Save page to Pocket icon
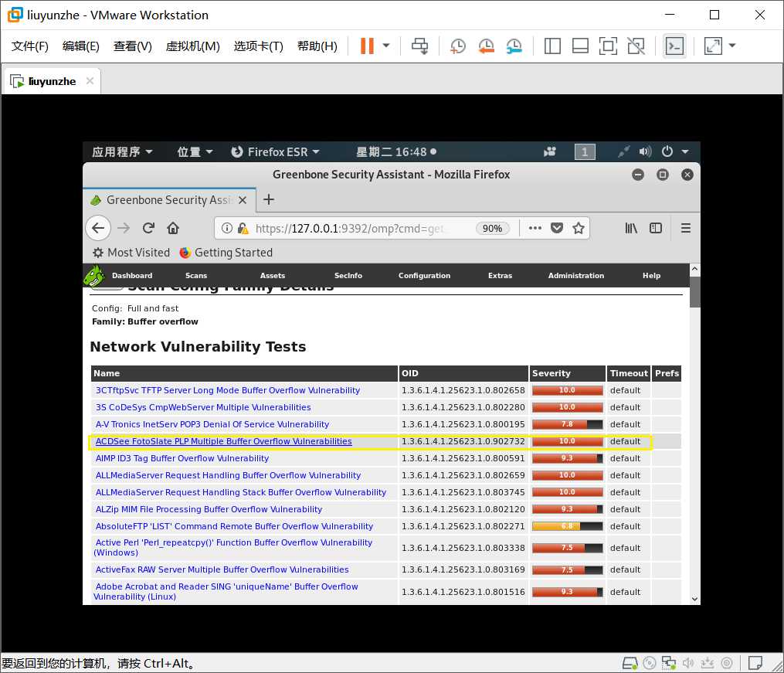The width and height of the screenshot is (784, 673). coord(556,228)
